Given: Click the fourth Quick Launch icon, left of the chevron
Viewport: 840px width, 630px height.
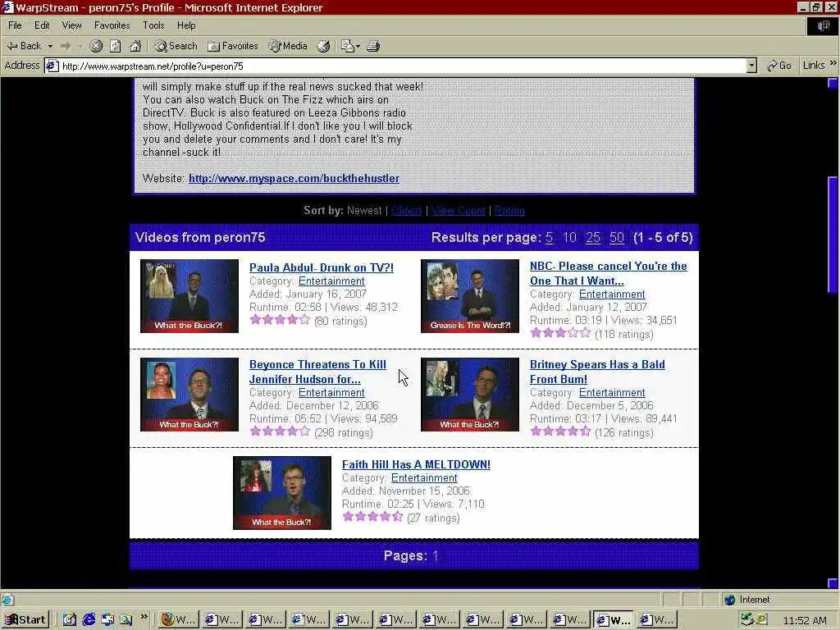Looking at the screenshot, I should [x=126, y=619].
